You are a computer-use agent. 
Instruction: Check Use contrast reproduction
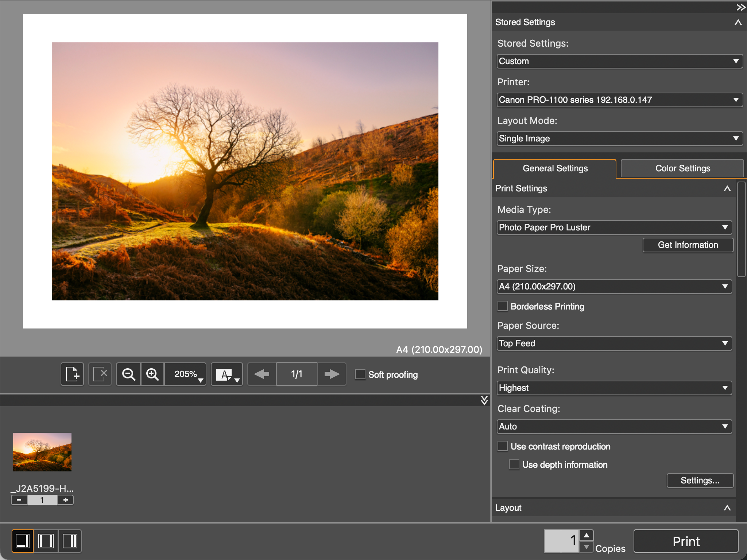[503, 446]
